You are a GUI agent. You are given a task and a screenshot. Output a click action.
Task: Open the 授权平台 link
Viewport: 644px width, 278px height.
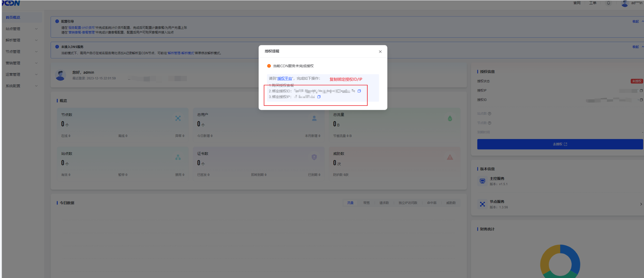tap(285, 78)
